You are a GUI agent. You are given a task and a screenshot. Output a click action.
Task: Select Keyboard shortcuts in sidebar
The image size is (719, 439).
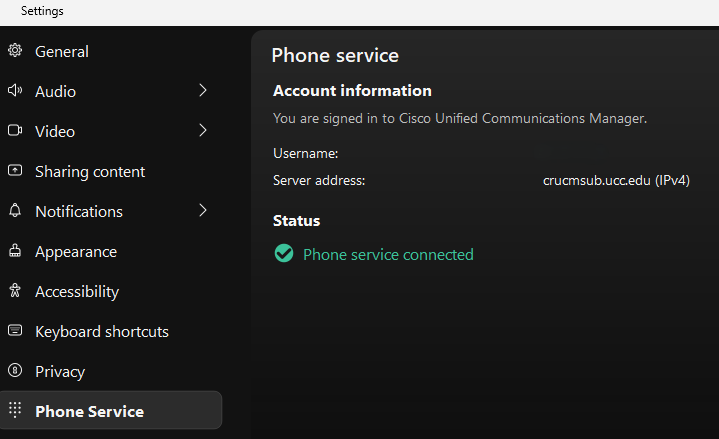[102, 331]
